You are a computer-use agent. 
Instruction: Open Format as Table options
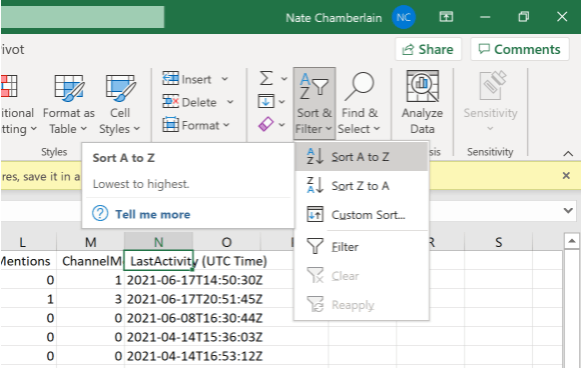[69, 104]
